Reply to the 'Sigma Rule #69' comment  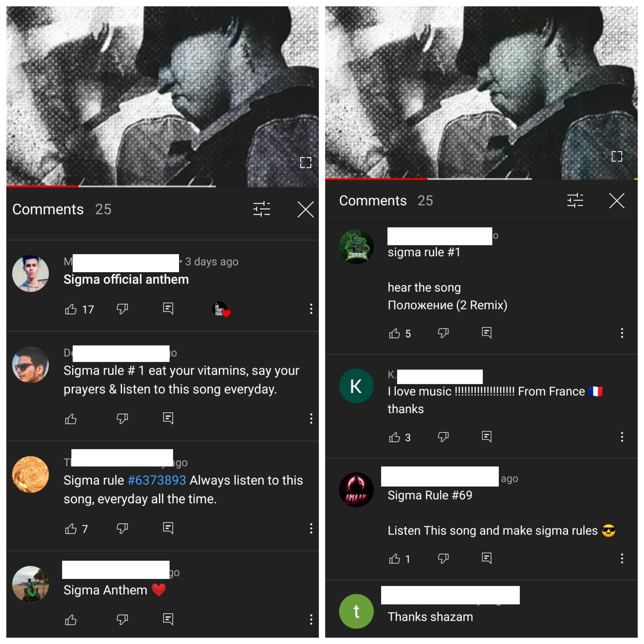point(487,558)
